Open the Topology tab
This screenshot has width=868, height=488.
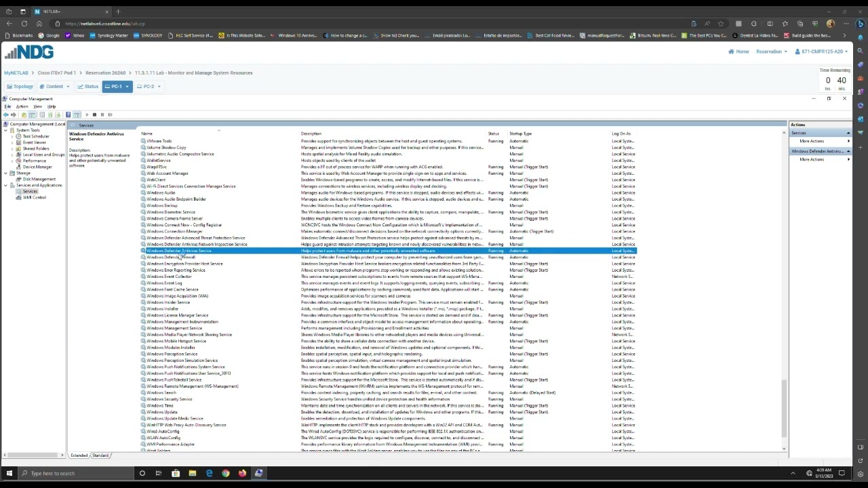pyautogui.click(x=20, y=87)
